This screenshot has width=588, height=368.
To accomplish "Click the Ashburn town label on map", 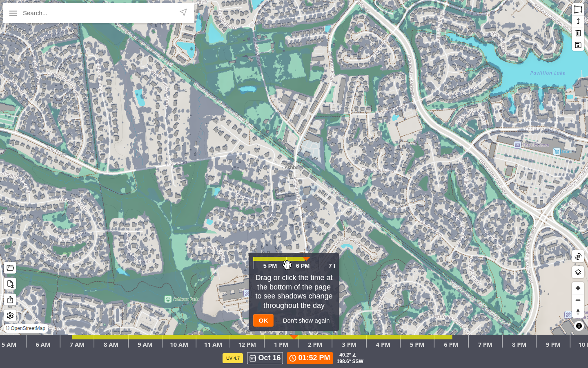I will click(294, 168).
